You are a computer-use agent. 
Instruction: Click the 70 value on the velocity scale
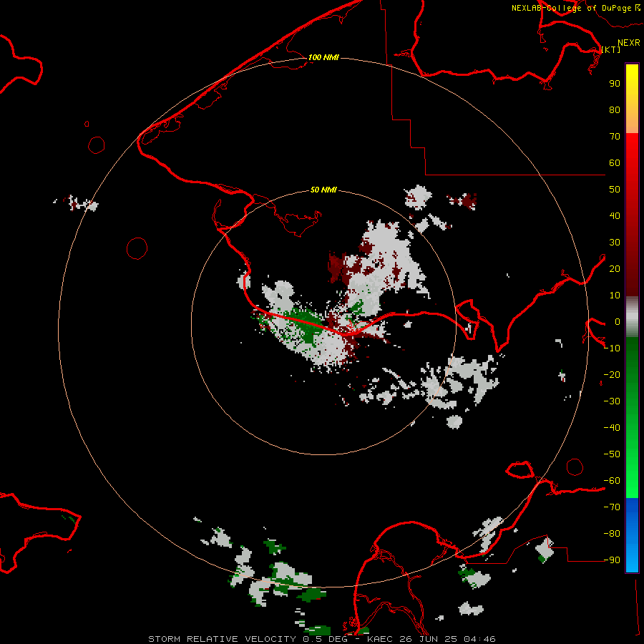(615, 137)
